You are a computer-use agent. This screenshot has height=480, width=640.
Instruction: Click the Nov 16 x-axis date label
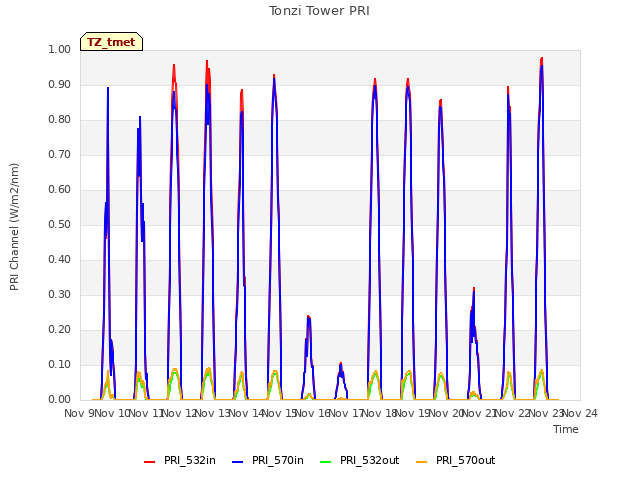pos(313,413)
